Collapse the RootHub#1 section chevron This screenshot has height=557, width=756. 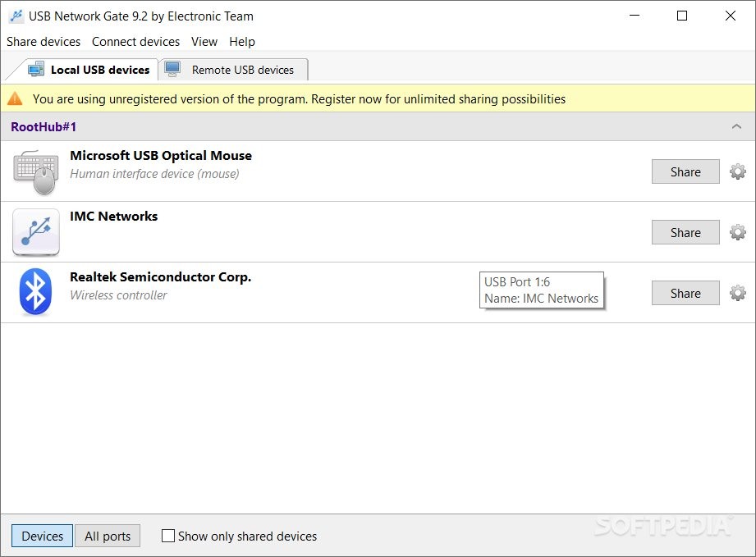click(736, 126)
